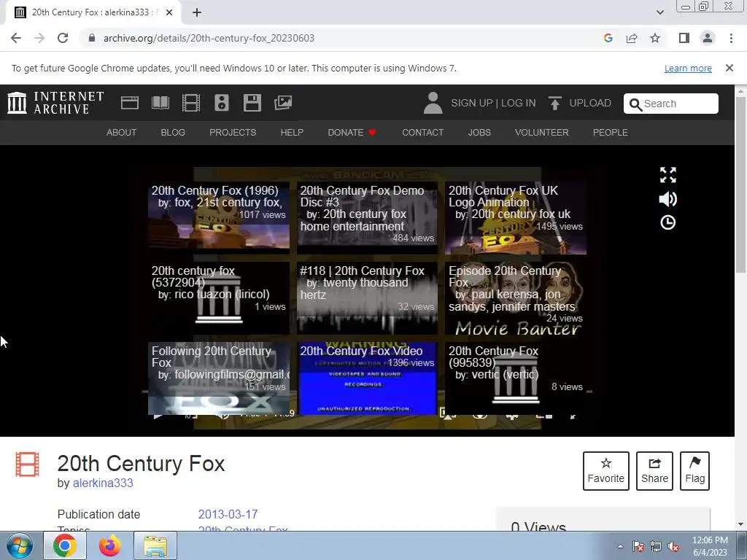Open the Texts book icon
747x560 pixels.
point(160,103)
